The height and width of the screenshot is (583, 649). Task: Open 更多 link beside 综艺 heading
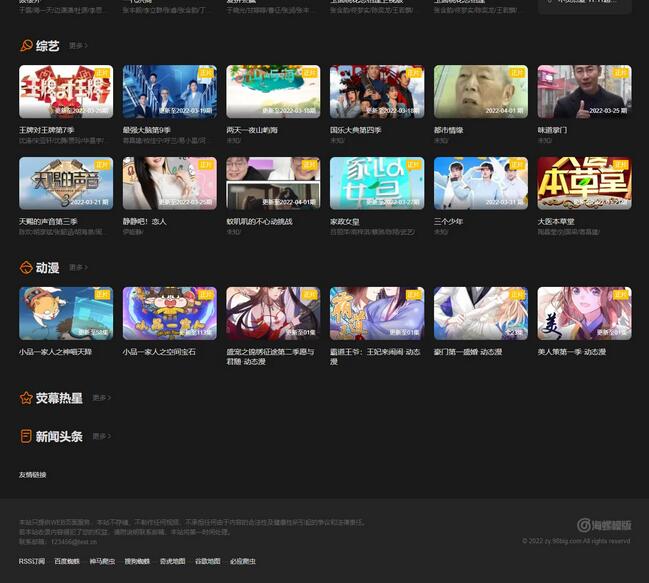click(78, 46)
